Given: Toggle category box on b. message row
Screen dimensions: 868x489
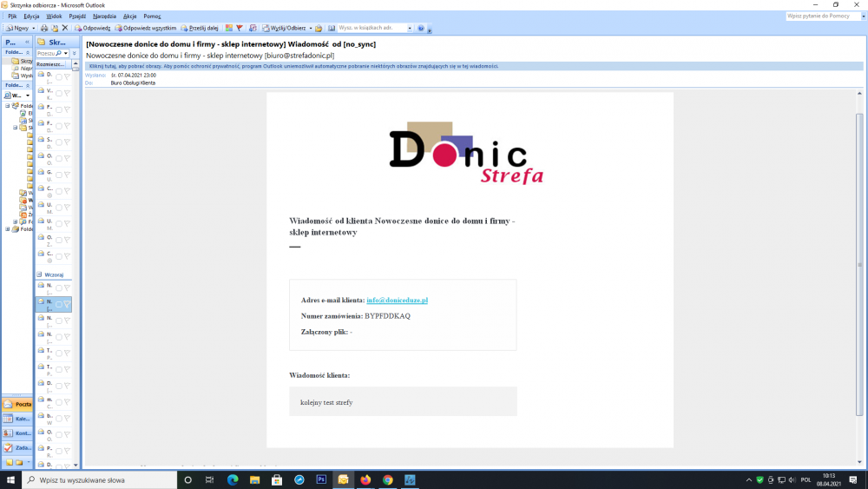Looking at the screenshot, I should pos(59,418).
